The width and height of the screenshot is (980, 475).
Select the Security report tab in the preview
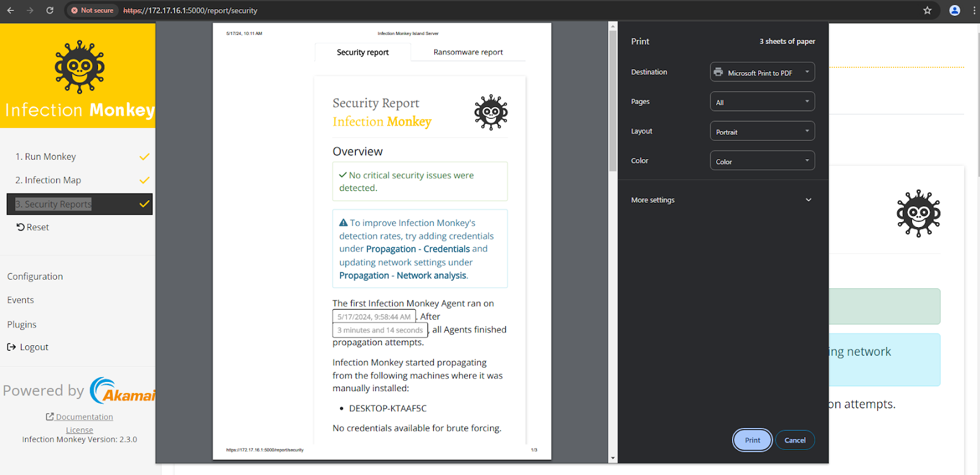tap(363, 52)
